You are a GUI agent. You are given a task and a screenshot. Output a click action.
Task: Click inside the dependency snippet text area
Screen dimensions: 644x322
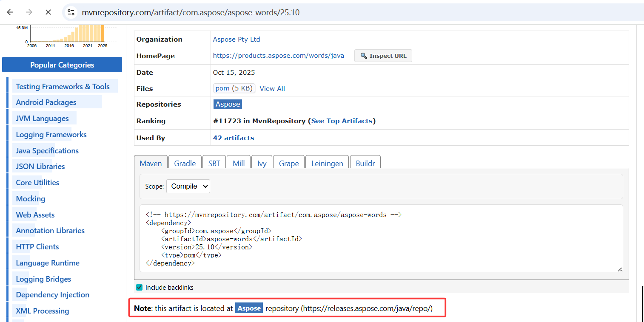pyautogui.click(x=381, y=238)
